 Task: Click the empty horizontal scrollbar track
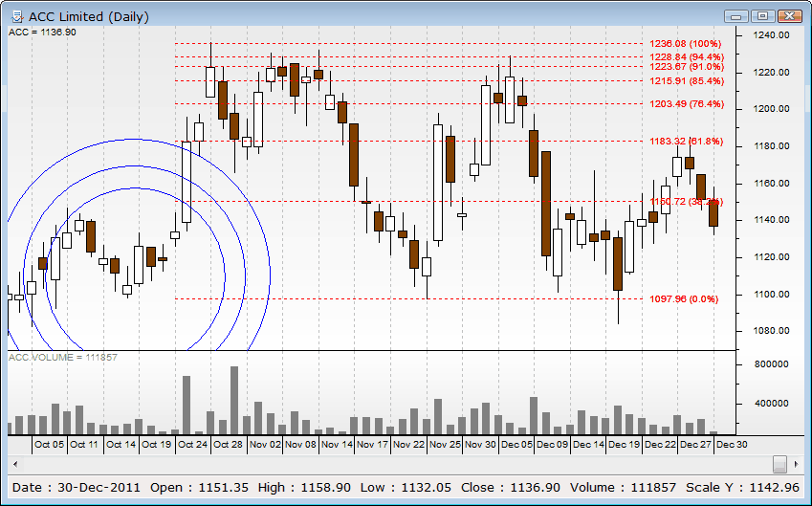pos(383,464)
